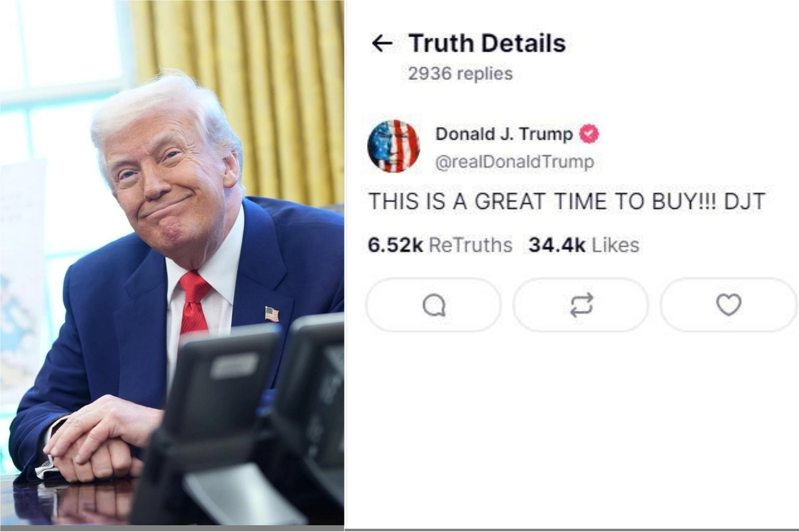The width and height of the screenshot is (799, 532).
Task: Click the pink verified badge
Action: [589, 133]
